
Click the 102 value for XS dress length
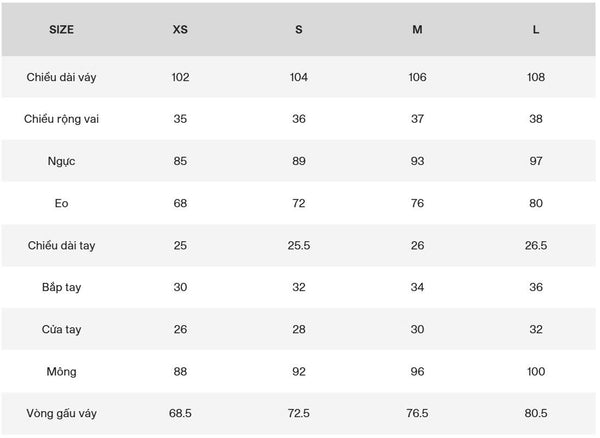(180, 77)
